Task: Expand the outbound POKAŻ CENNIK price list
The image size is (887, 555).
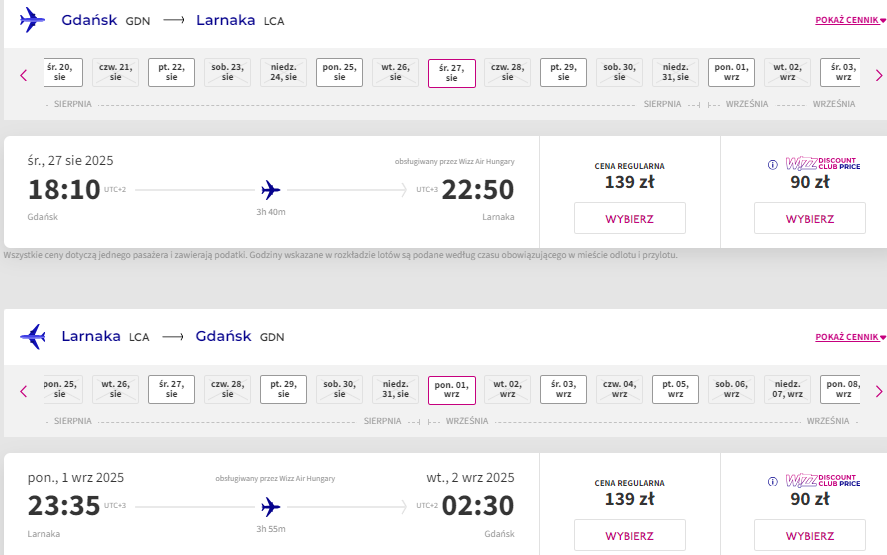Action: pyautogui.click(x=850, y=20)
